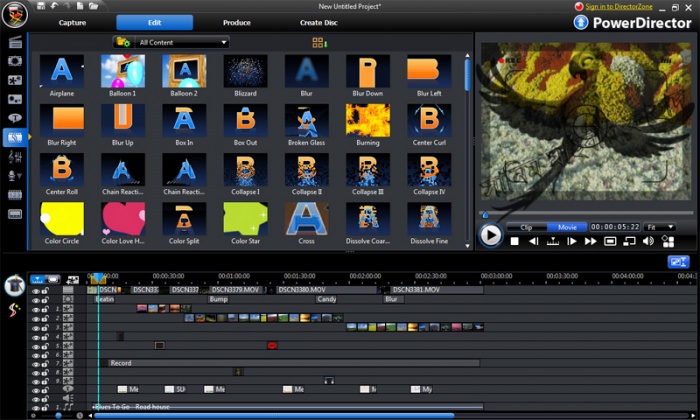
Task: Click the stop playback button
Action: (514, 241)
